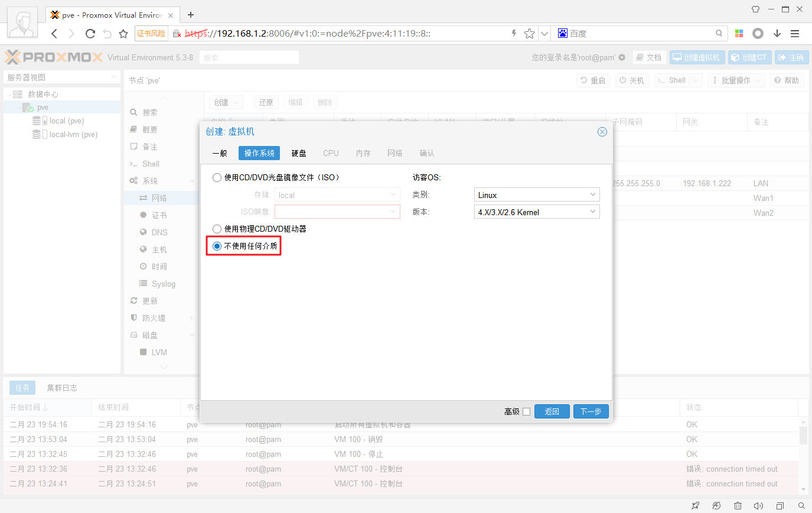Click the 创建CT button

point(749,57)
